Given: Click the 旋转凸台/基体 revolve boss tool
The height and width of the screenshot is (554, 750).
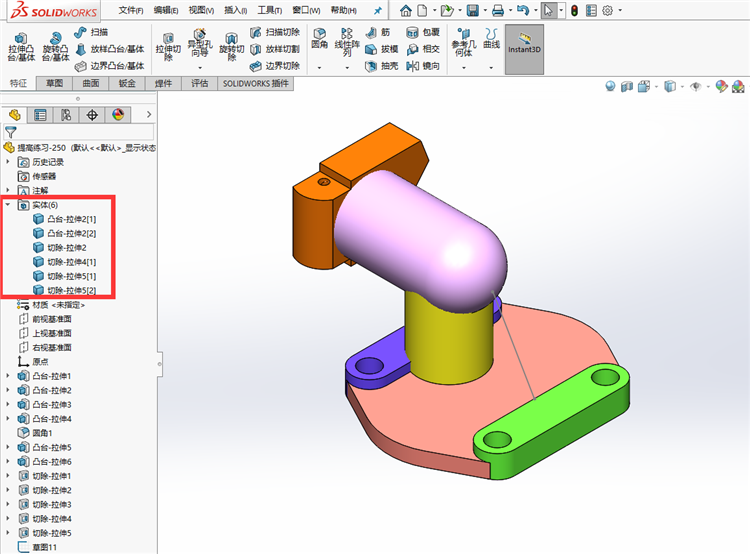Looking at the screenshot, I should coord(55,47).
